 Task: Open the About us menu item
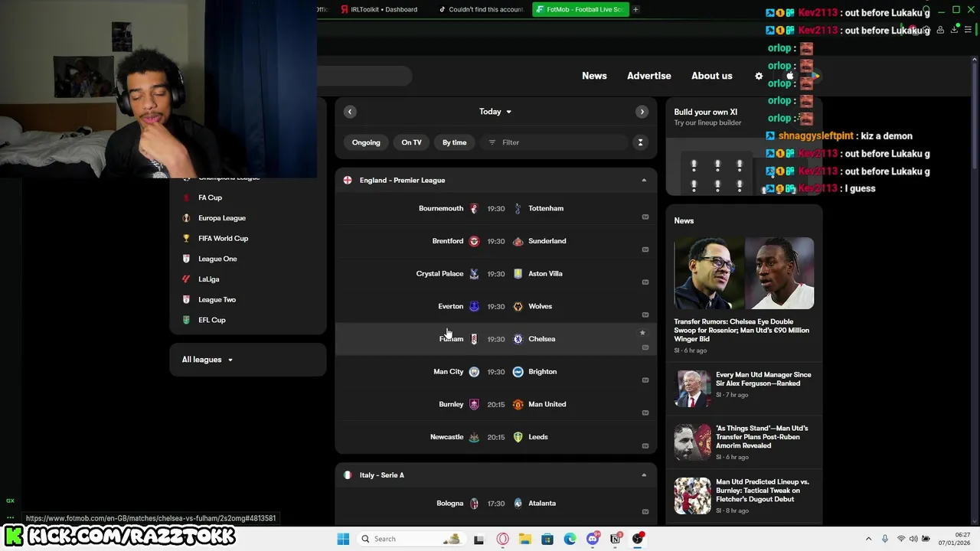(x=712, y=76)
